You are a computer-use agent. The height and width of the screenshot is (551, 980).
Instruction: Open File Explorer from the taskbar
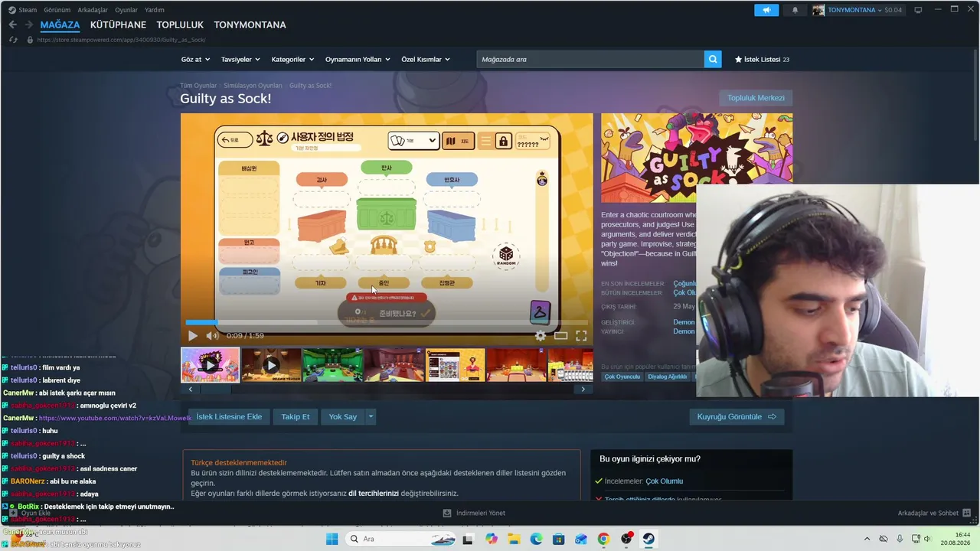pos(513,539)
